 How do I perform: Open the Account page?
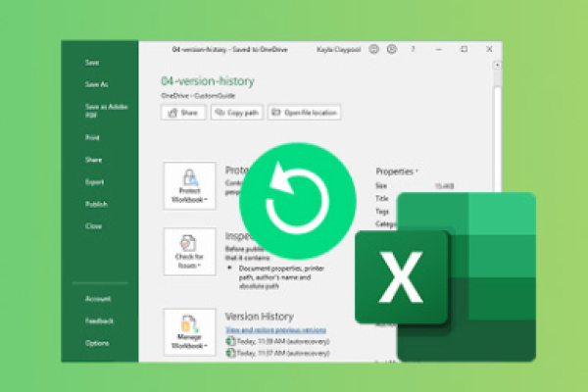coord(98,299)
